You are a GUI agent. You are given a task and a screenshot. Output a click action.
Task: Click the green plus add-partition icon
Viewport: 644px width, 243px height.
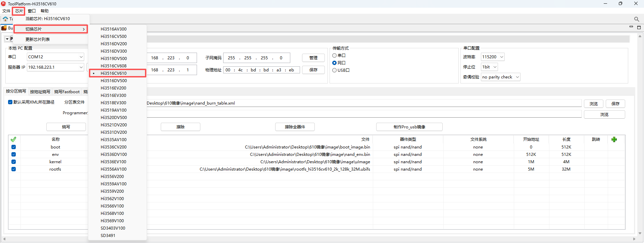pos(614,139)
